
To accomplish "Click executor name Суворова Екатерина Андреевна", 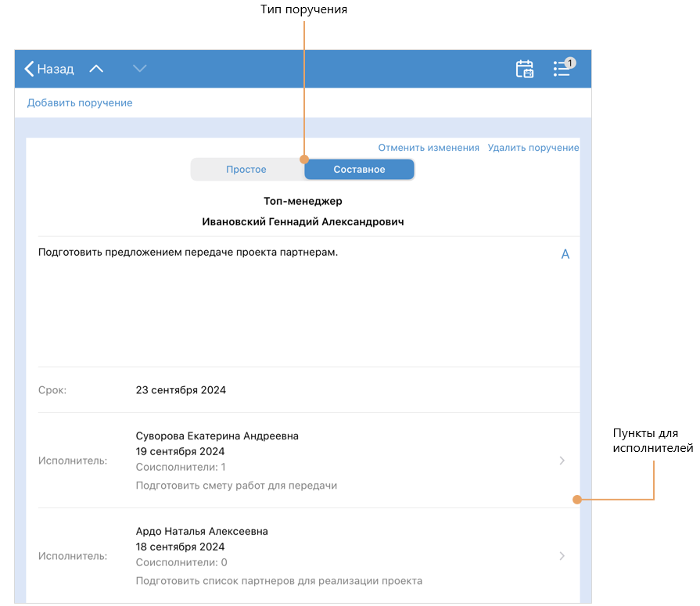I will click(x=217, y=436).
